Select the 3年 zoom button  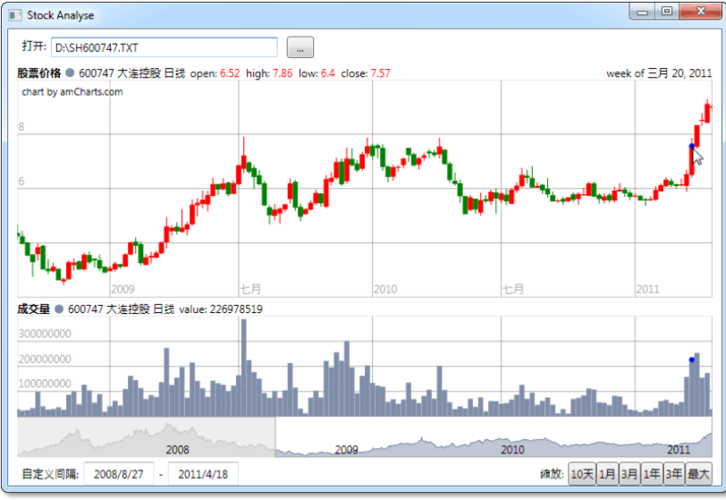coord(674,474)
